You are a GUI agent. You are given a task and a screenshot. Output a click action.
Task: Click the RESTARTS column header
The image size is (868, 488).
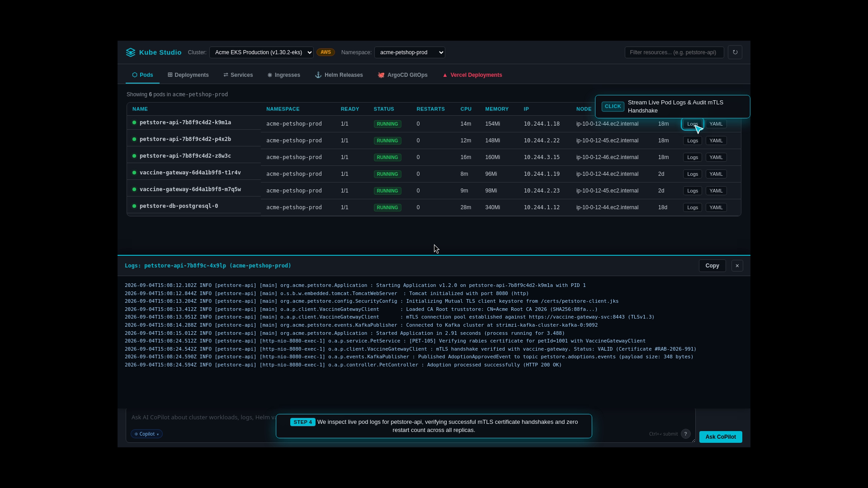point(431,109)
